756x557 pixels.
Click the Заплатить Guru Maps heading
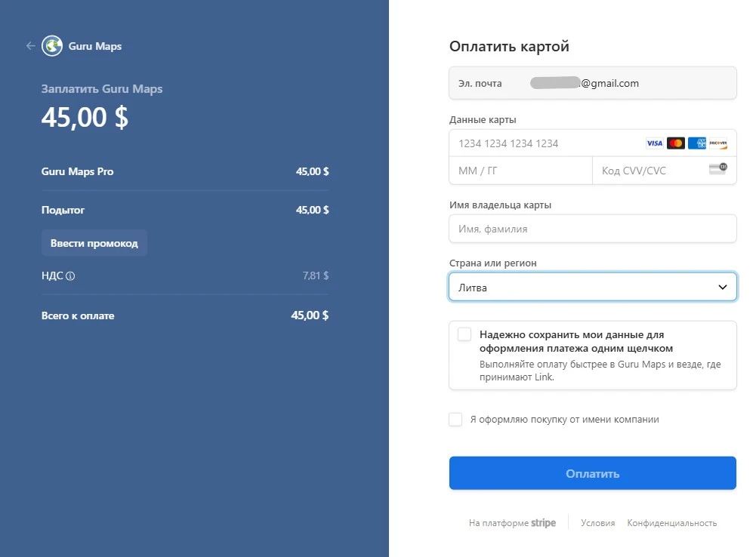coord(102,88)
